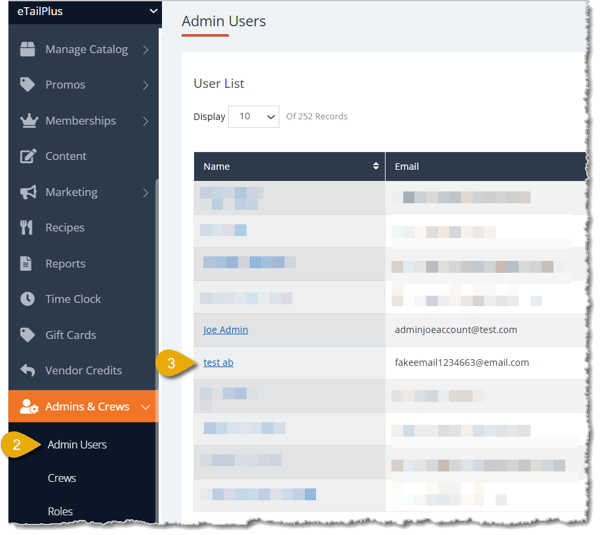Open the Display records count dropdown
This screenshot has width=600, height=535.
click(254, 117)
